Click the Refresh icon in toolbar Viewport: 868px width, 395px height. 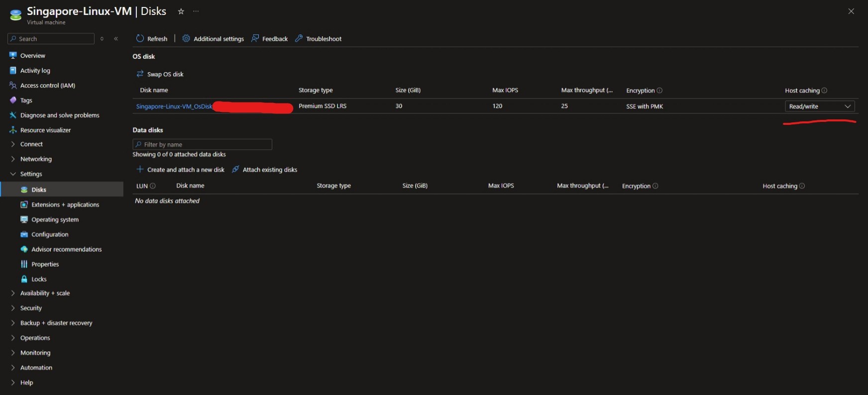(140, 38)
